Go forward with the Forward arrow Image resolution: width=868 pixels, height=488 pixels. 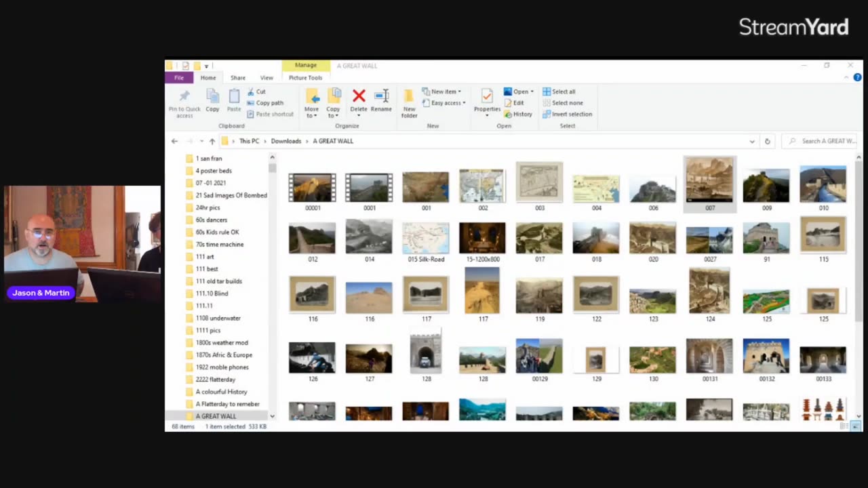(x=189, y=141)
